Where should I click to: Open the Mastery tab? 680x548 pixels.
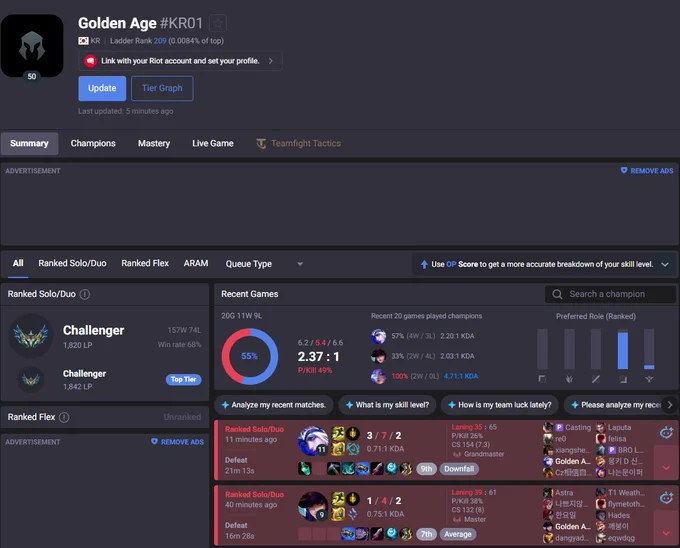click(x=154, y=144)
